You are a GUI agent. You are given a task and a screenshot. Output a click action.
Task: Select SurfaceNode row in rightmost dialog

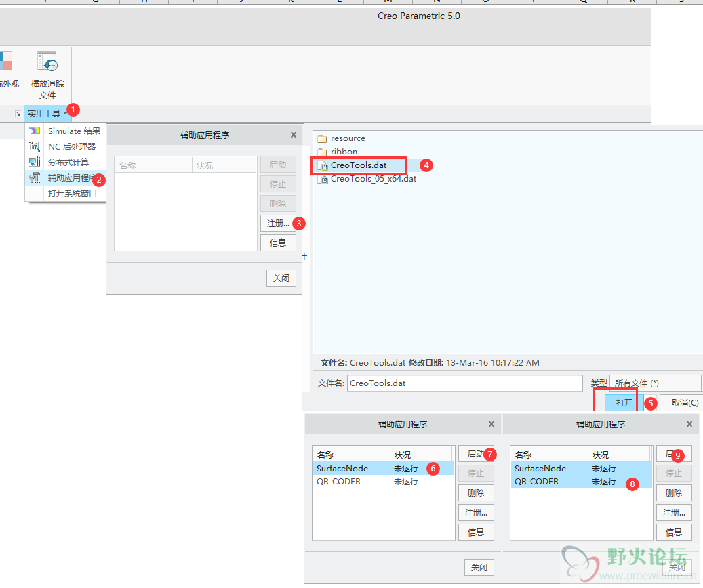[x=581, y=468]
